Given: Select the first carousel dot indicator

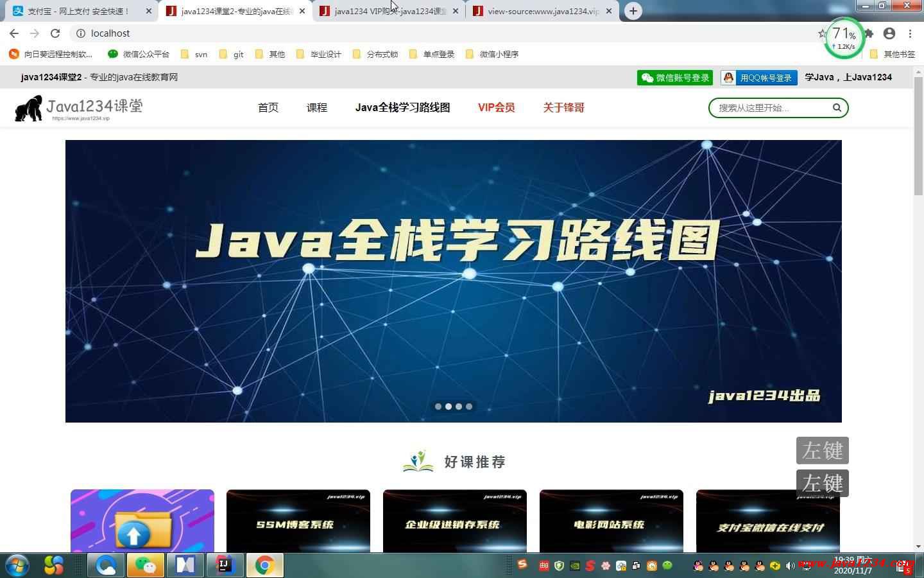Looking at the screenshot, I should [x=438, y=407].
